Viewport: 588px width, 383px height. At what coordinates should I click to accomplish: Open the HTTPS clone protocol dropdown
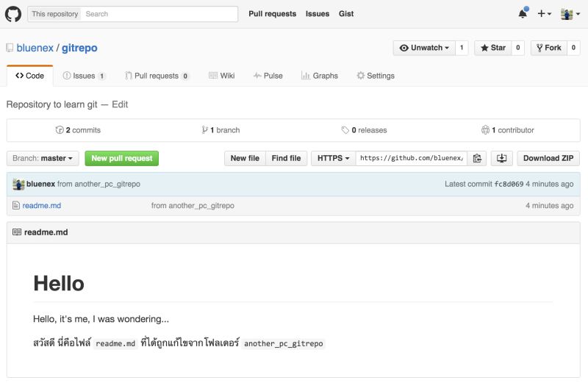(334, 158)
